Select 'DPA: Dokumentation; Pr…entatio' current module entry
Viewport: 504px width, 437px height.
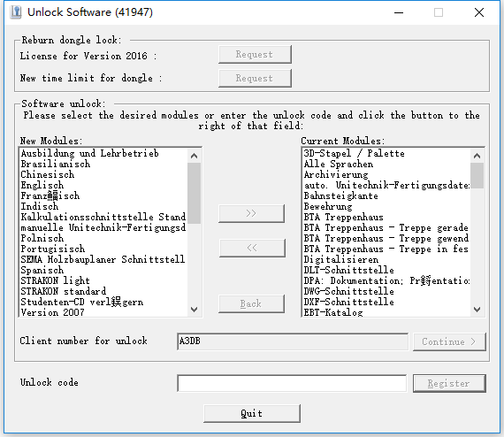(x=386, y=280)
